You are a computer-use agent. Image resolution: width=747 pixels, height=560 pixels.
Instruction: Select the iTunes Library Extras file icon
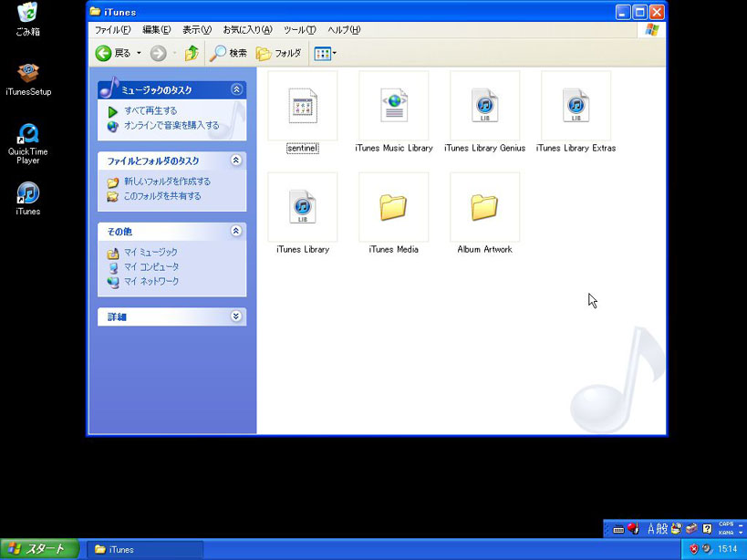(576, 106)
